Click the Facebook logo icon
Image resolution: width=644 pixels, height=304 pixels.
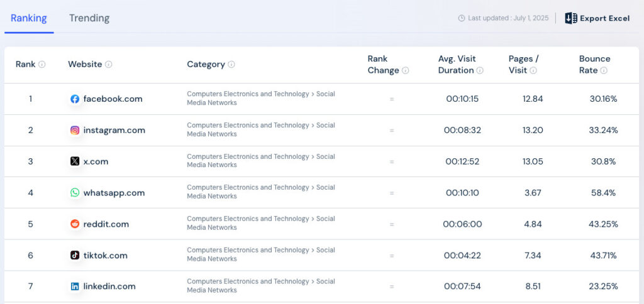coord(75,99)
